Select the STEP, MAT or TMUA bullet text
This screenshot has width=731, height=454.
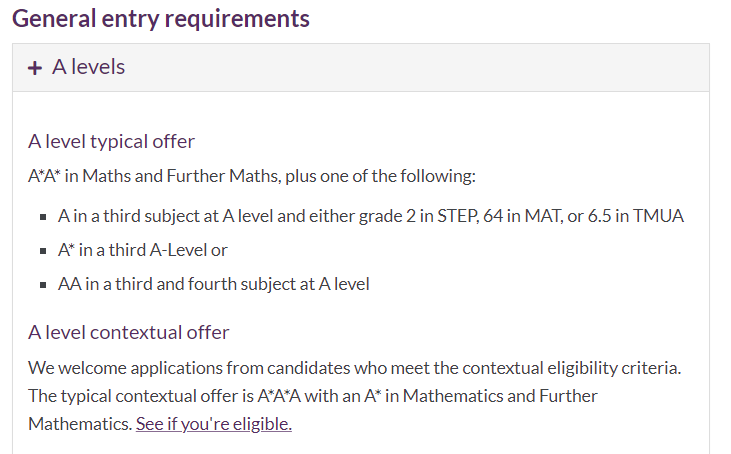click(371, 216)
